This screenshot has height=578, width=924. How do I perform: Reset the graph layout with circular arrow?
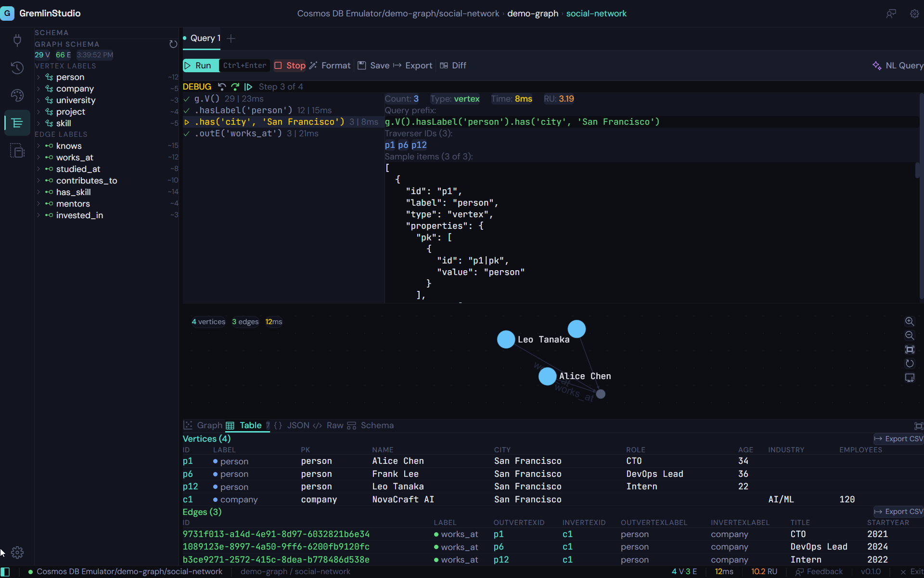click(x=910, y=364)
